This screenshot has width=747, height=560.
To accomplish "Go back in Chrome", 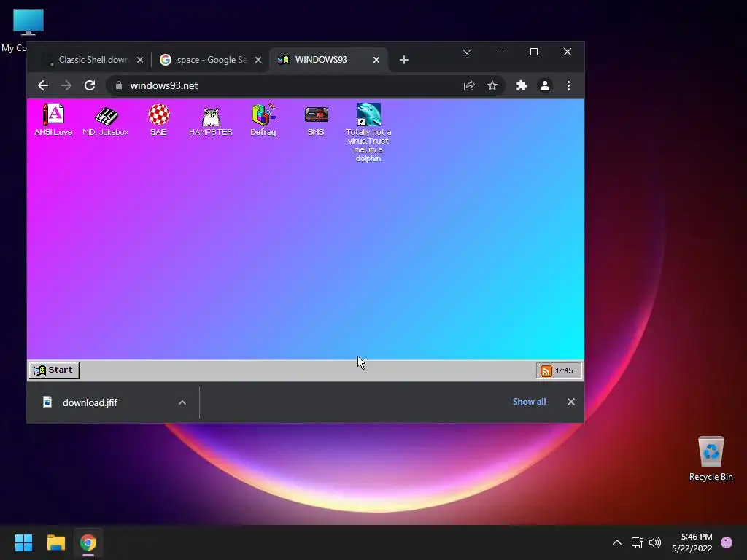I will pyautogui.click(x=43, y=86).
